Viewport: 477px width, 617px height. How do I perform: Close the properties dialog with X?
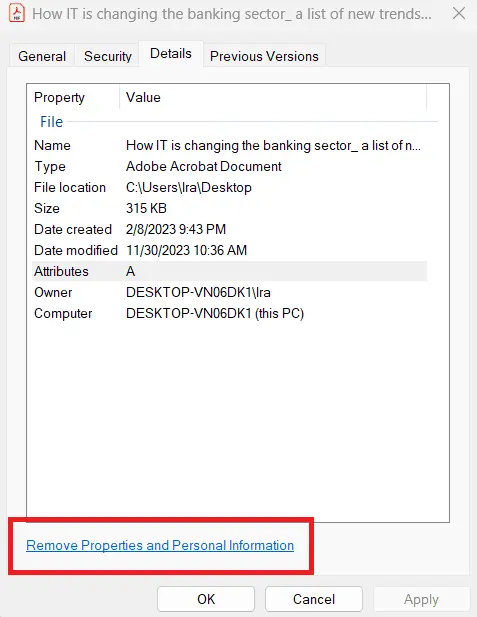tap(459, 13)
